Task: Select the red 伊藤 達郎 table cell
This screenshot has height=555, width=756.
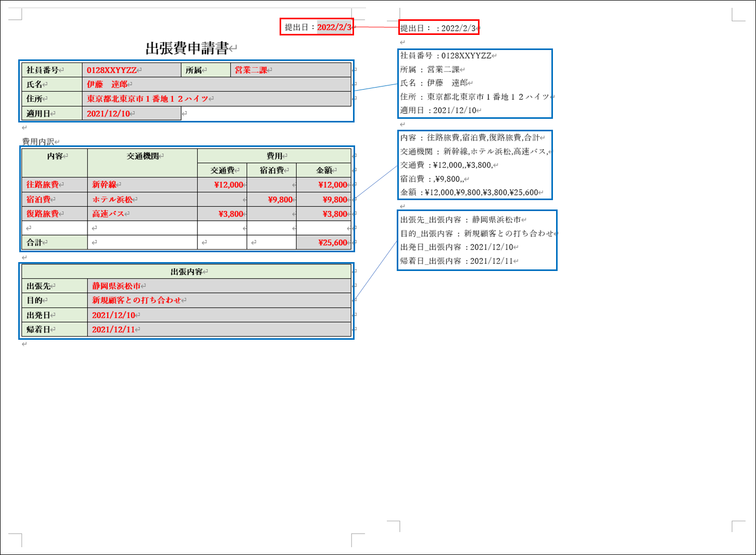Action: coord(217,84)
